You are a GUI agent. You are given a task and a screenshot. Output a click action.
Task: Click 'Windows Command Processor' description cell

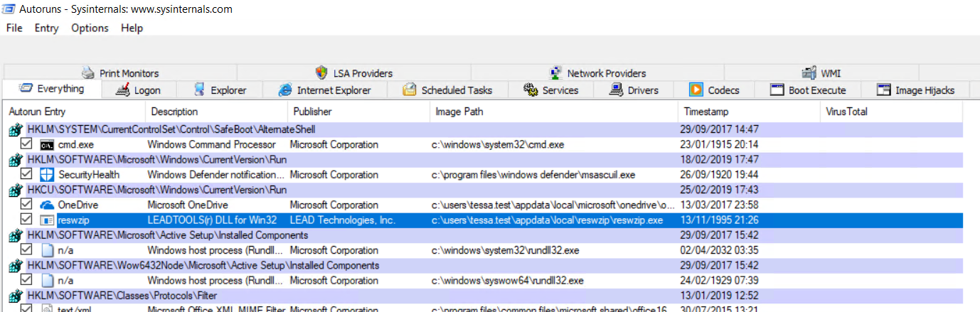click(213, 144)
